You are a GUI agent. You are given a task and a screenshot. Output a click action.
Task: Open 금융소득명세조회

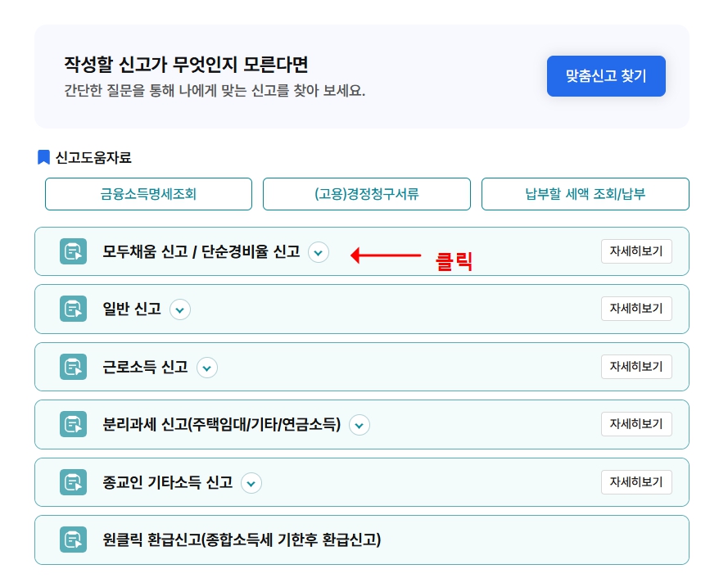pos(148,194)
